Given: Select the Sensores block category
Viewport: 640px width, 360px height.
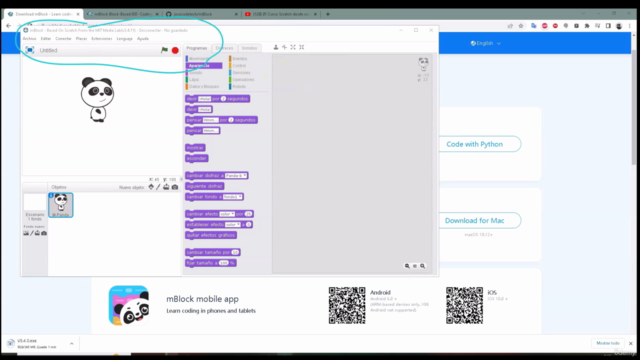Looking at the screenshot, I should click(x=241, y=73).
